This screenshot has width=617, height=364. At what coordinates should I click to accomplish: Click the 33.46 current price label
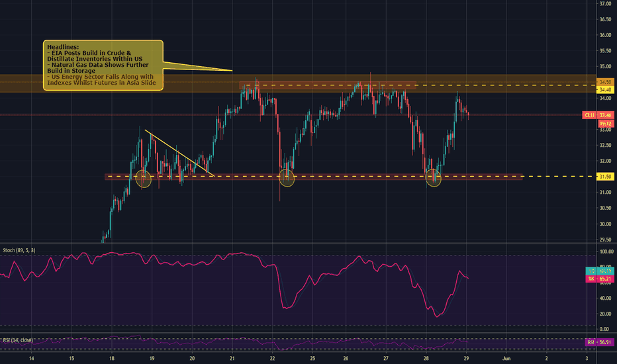[x=605, y=115]
